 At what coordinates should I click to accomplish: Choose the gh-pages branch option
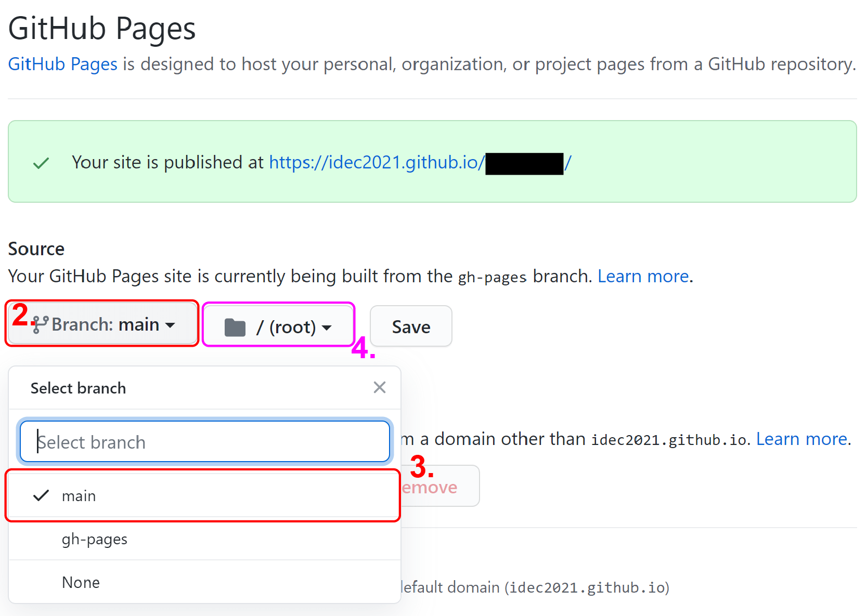204,539
